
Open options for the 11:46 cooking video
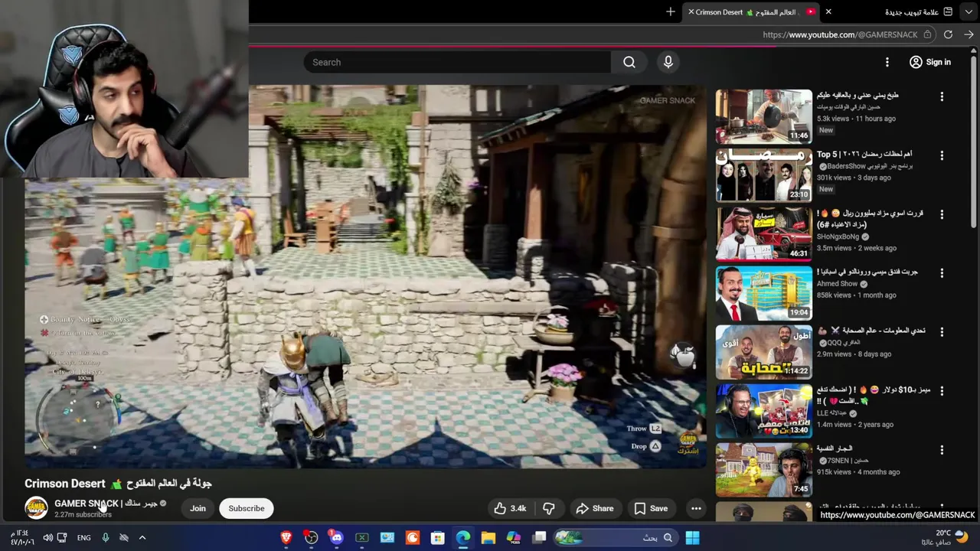[x=942, y=96]
